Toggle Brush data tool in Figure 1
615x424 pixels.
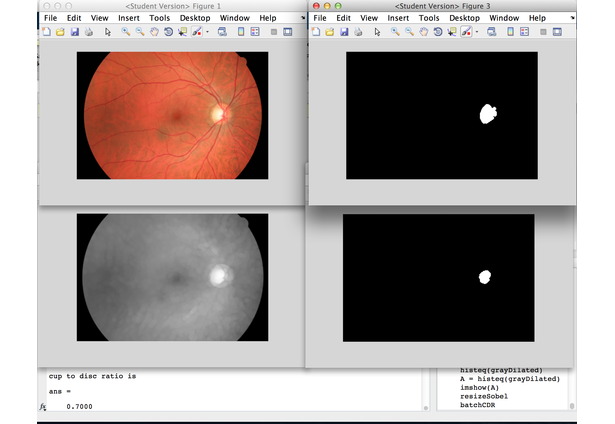pos(197,32)
